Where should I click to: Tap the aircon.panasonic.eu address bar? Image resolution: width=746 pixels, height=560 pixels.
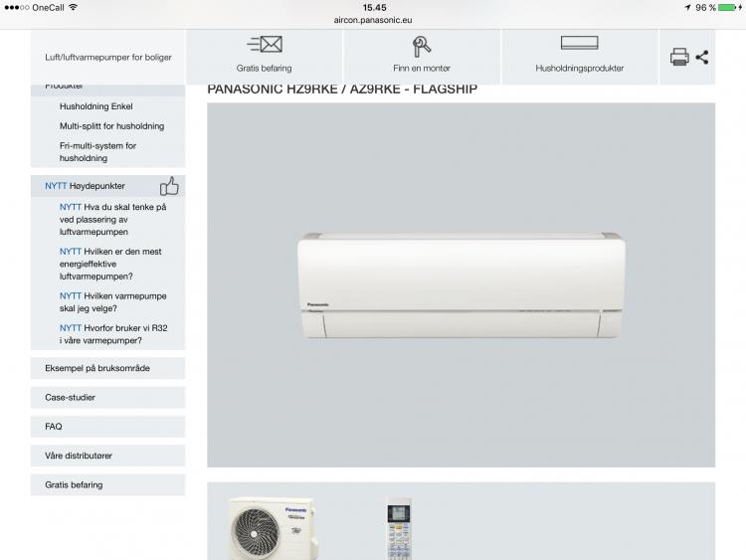click(x=373, y=20)
